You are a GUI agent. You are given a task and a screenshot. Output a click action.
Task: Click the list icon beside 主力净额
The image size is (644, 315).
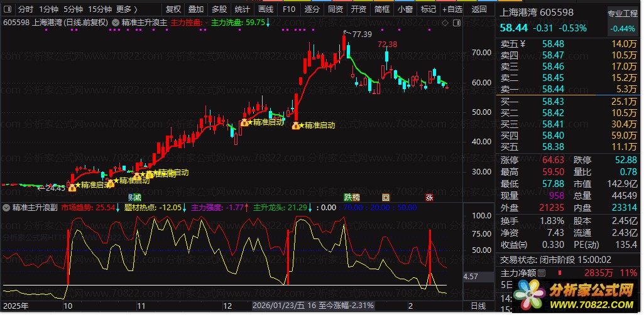[x=542, y=273]
